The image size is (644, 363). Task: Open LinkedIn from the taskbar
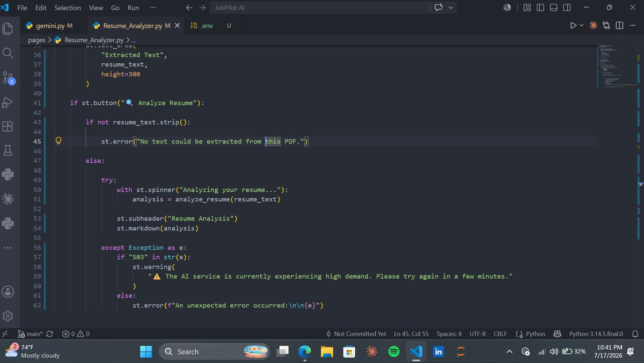pyautogui.click(x=438, y=352)
